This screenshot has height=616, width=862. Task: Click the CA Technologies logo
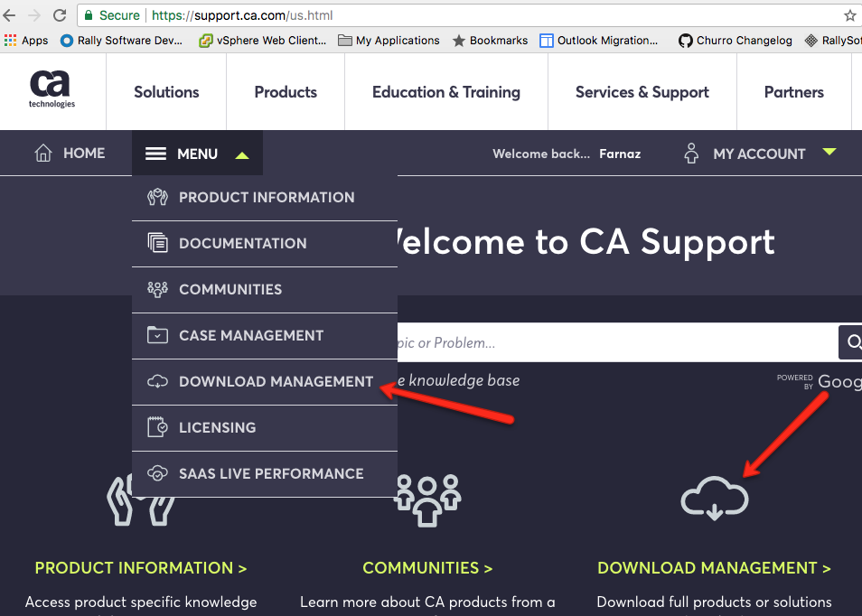pos(52,89)
